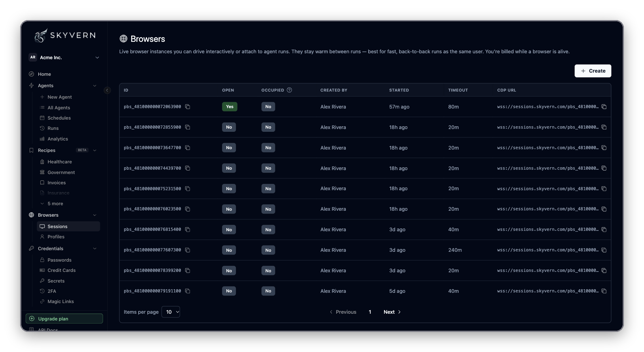Copy CDP URL of the 57m ago session

[x=604, y=107]
